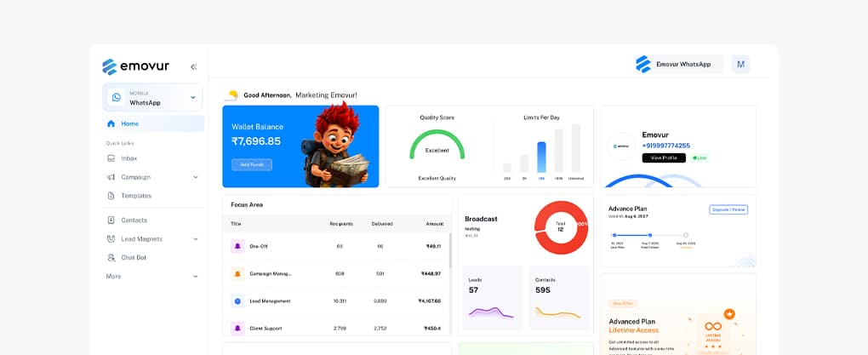
Task: Click the More label in sidebar
Action: (x=113, y=277)
